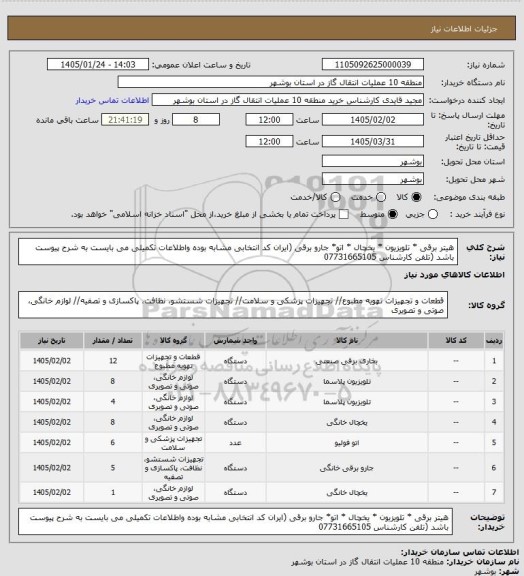This screenshot has width=524, height=576.
Task: Click the announcement date field 1405/01/24 - 14:03
Action: [98, 64]
